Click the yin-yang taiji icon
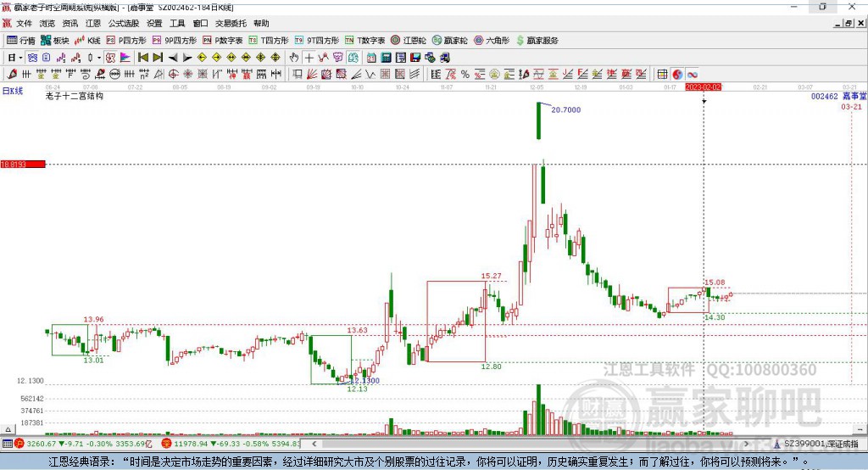Viewport: 868px width, 470px height. [x=677, y=74]
